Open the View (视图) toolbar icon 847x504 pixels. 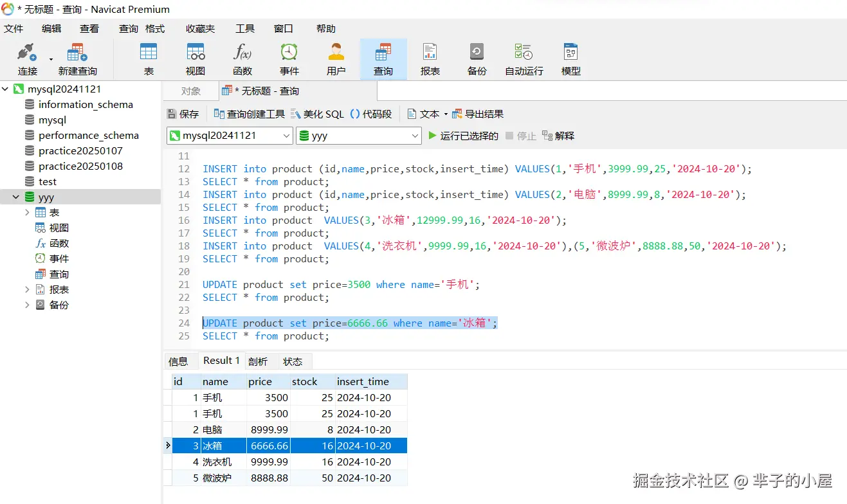196,59
